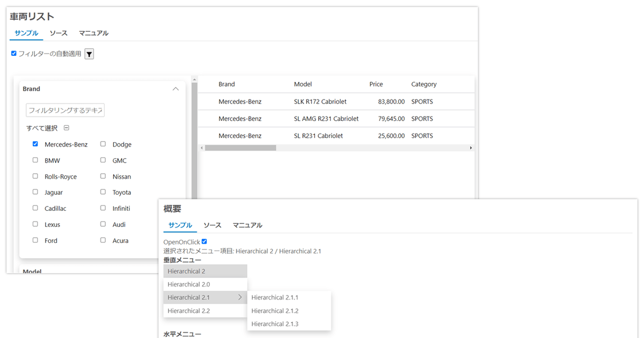Disable the フィルターの自動適用 checkbox
The image size is (644, 338).
click(x=13, y=53)
